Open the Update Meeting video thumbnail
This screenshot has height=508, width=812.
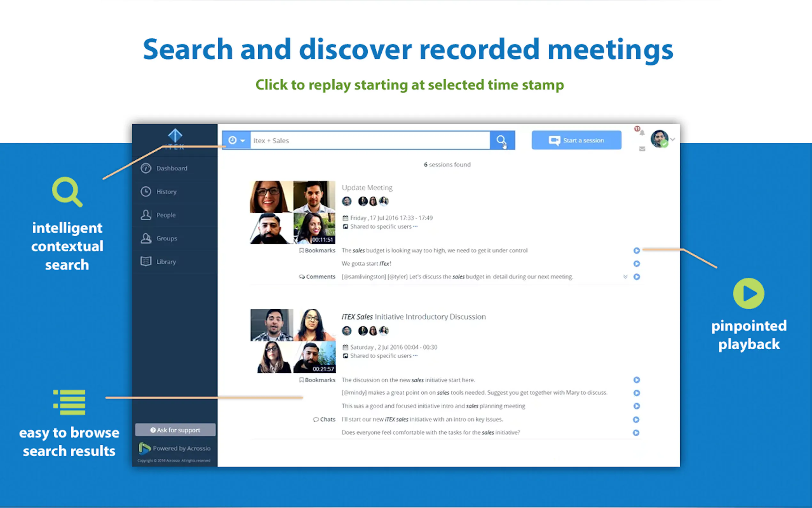[292, 212]
